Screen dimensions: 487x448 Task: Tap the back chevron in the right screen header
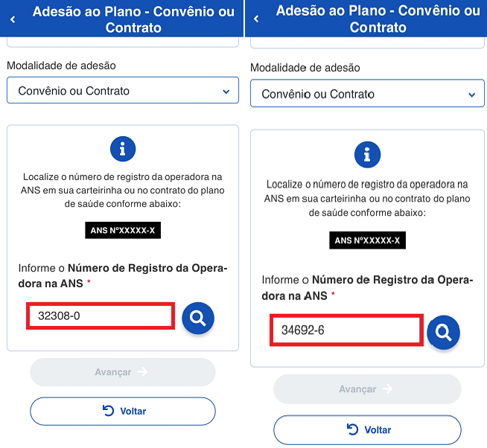[257, 19]
